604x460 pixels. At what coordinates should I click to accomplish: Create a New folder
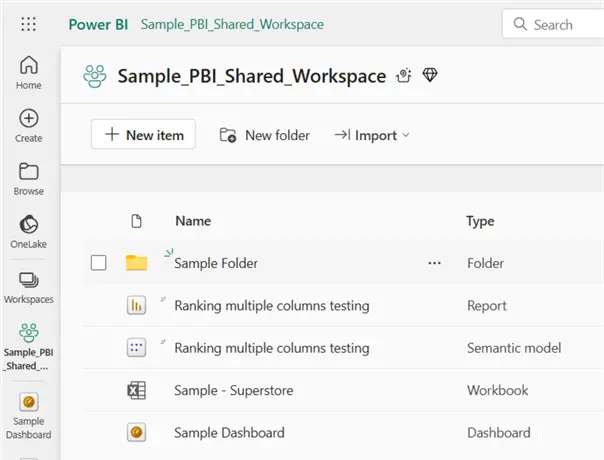(x=265, y=135)
